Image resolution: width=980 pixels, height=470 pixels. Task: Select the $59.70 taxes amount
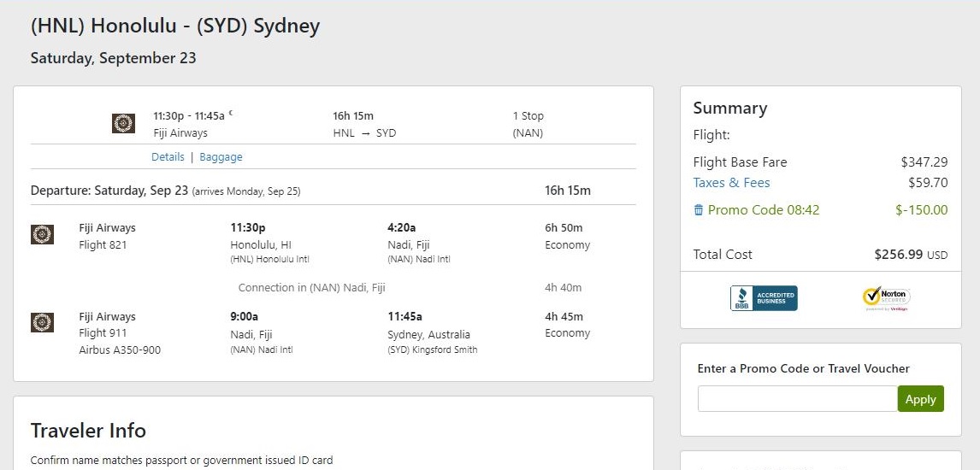coord(928,183)
